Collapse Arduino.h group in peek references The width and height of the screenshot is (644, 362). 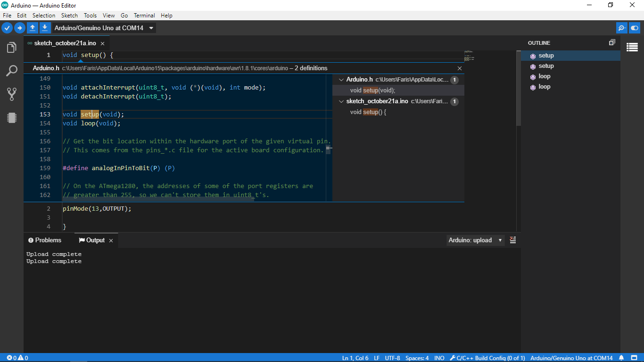pyautogui.click(x=342, y=80)
